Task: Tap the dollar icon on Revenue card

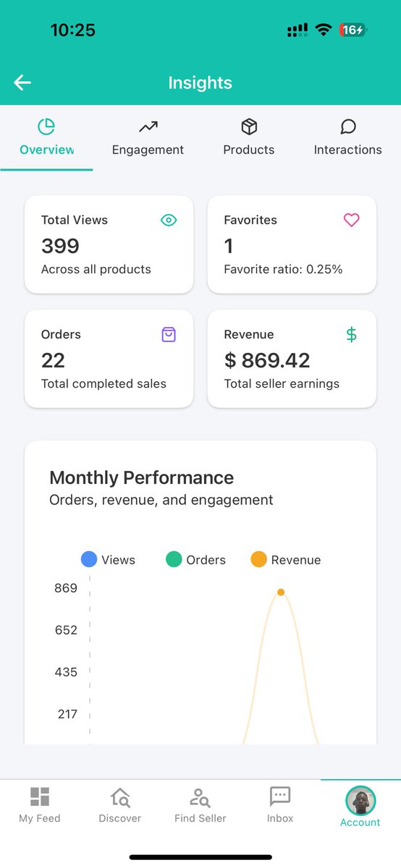Action: 351,334
